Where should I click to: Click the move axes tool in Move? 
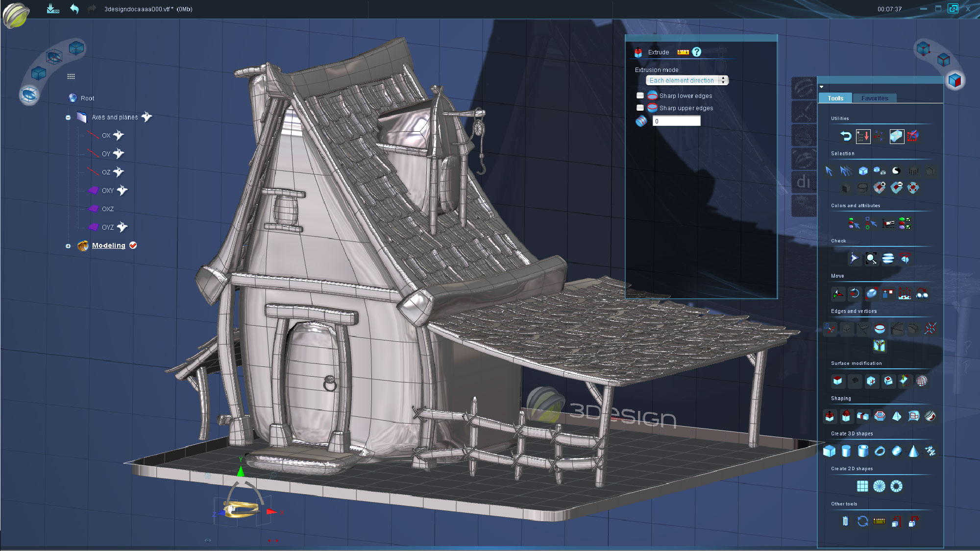click(838, 293)
